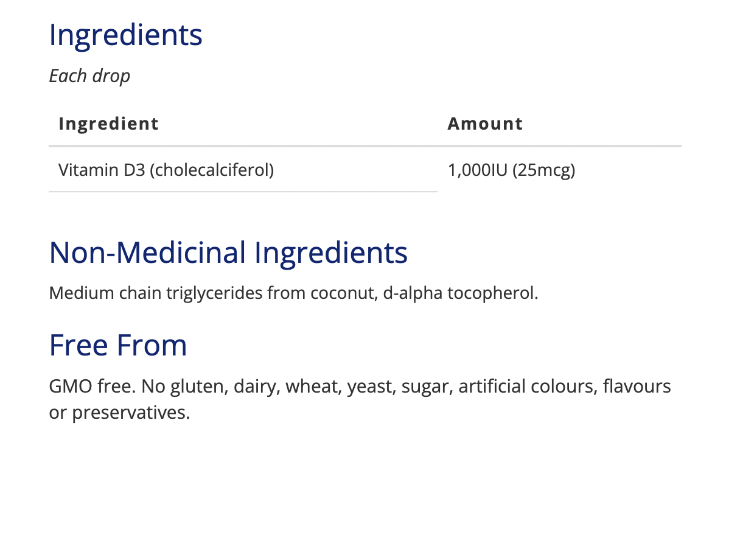Click the word "preservatives"

click(x=131, y=413)
